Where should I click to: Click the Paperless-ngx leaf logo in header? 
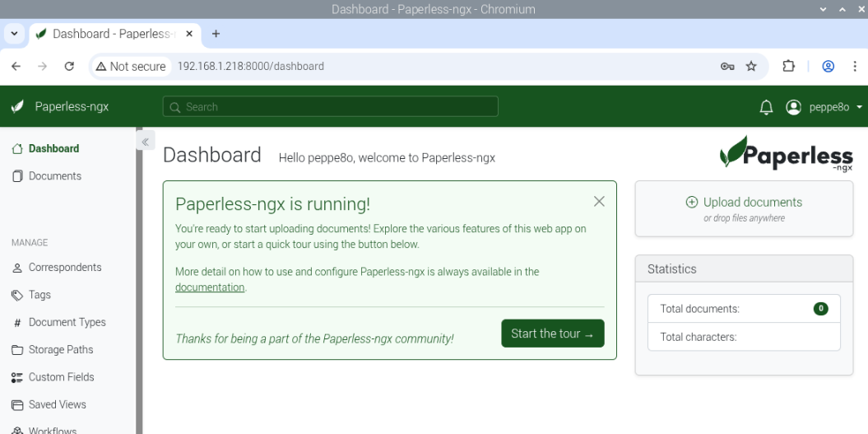coord(18,106)
